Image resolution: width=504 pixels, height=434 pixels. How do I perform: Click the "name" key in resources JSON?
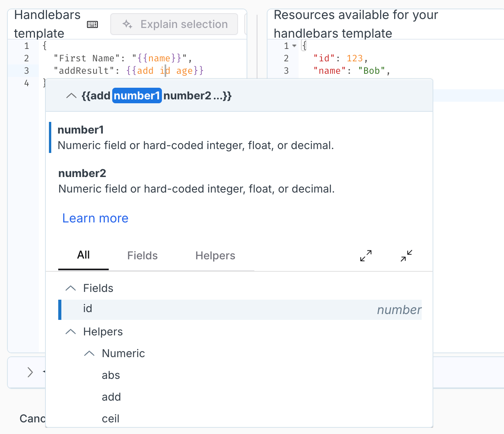tap(330, 71)
